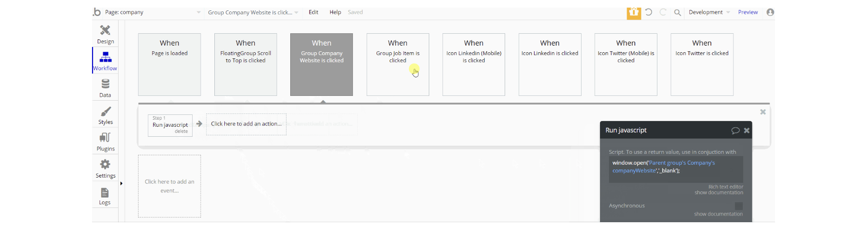The height and width of the screenshot is (226, 868).
Task: Open the Edit menu
Action: [x=314, y=12]
